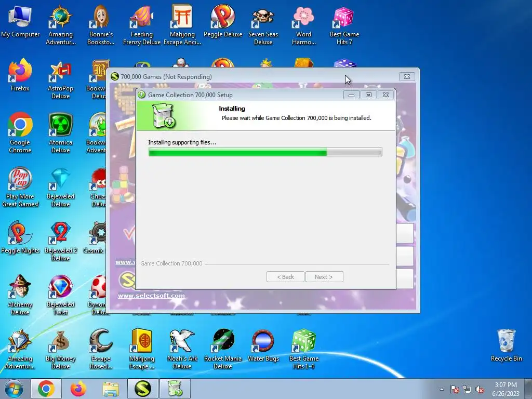Select the Atomica Deluxe desktop icon
The height and width of the screenshot is (399, 532).
pyautogui.click(x=60, y=133)
